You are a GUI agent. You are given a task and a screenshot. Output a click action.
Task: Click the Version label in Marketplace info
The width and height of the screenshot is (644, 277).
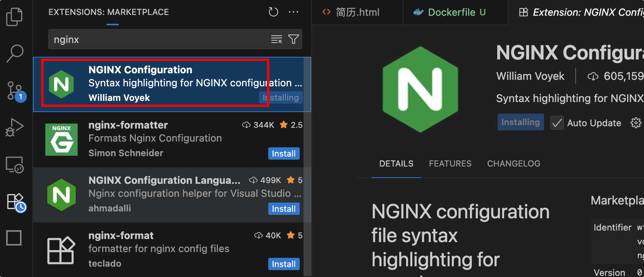point(609,272)
